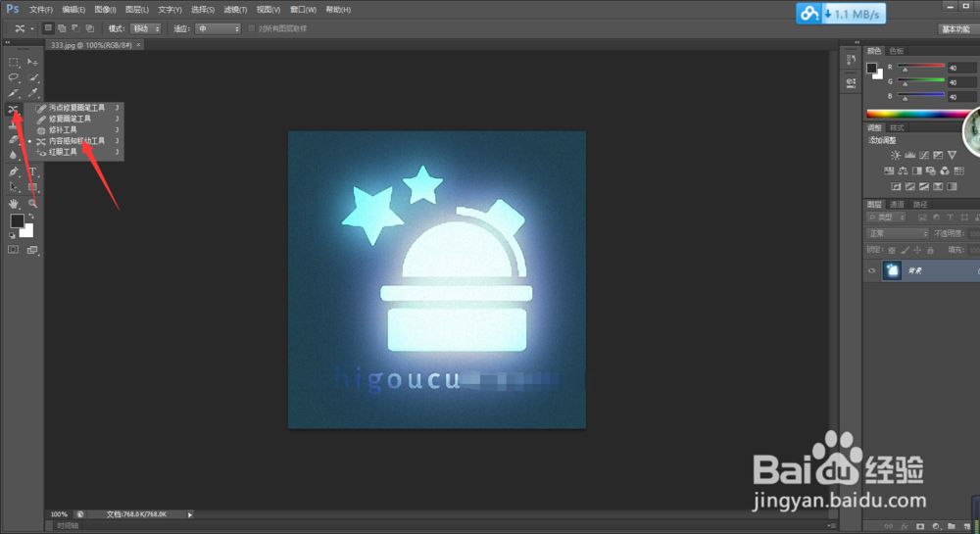Select the Hand tool
The height and width of the screenshot is (534, 980).
[13, 204]
